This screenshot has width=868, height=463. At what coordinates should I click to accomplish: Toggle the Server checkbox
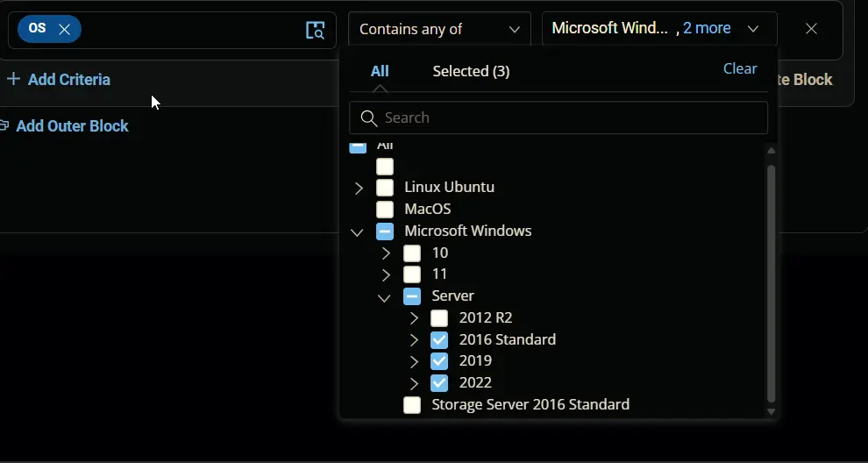(x=412, y=296)
